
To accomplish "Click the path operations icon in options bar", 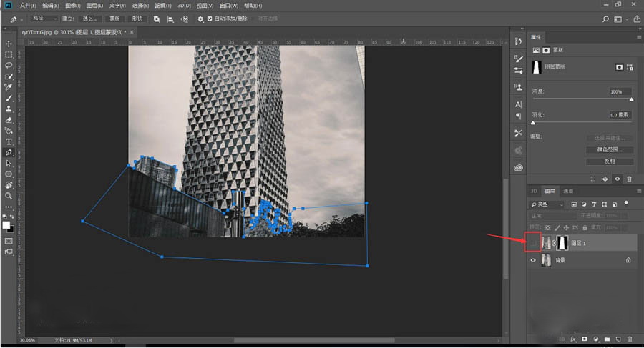I will click(157, 19).
